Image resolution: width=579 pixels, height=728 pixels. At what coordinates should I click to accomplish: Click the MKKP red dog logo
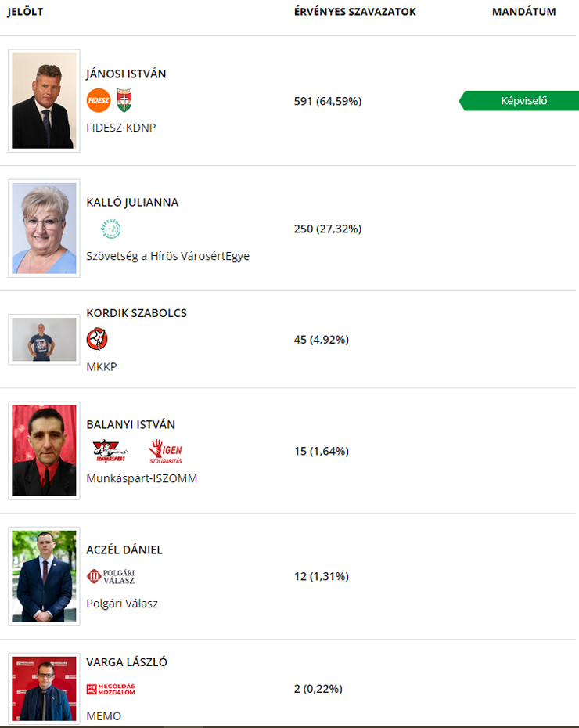(x=97, y=340)
